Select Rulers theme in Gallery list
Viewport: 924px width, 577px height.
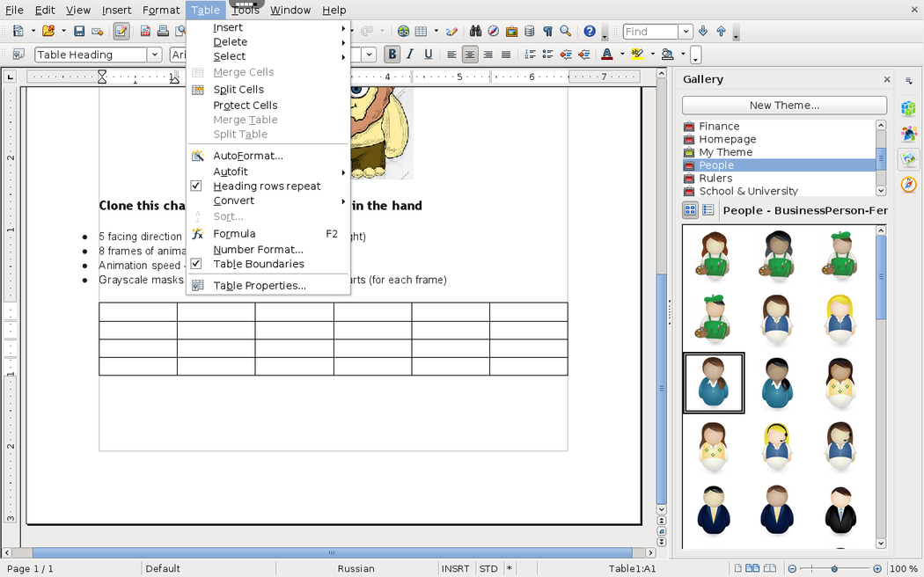715,178
